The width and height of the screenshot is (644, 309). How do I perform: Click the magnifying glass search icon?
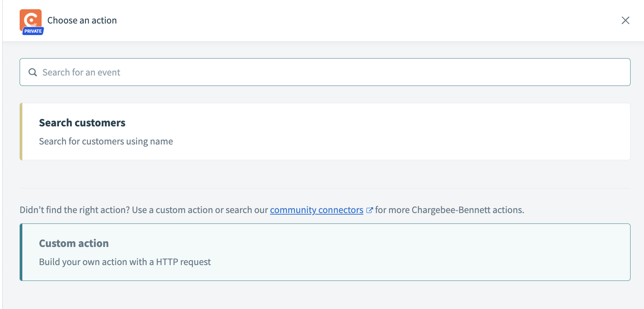[33, 72]
